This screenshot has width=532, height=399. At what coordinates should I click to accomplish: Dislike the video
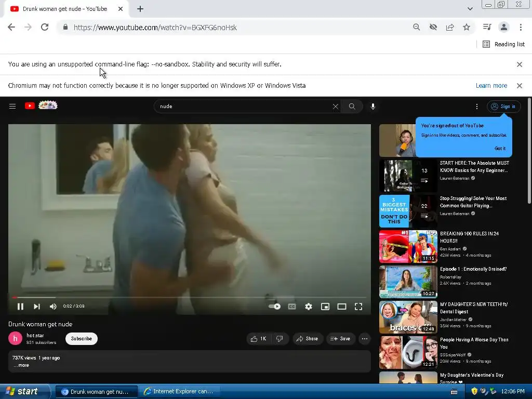point(280,339)
